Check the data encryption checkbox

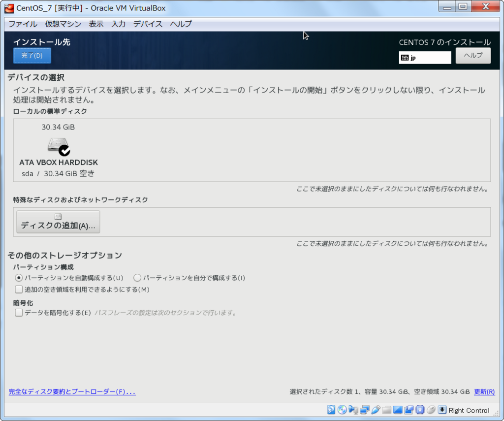(x=18, y=312)
